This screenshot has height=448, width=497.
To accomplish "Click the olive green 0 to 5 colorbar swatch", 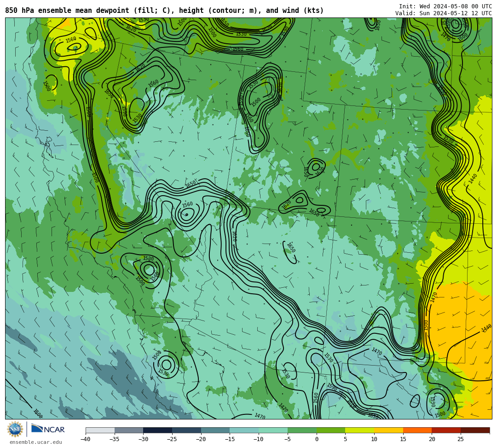I will [x=331, y=430].
